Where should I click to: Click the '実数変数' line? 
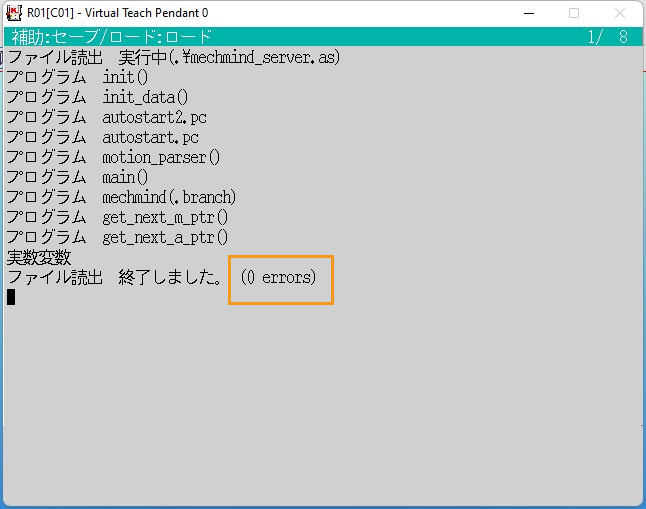pyautogui.click(x=39, y=258)
